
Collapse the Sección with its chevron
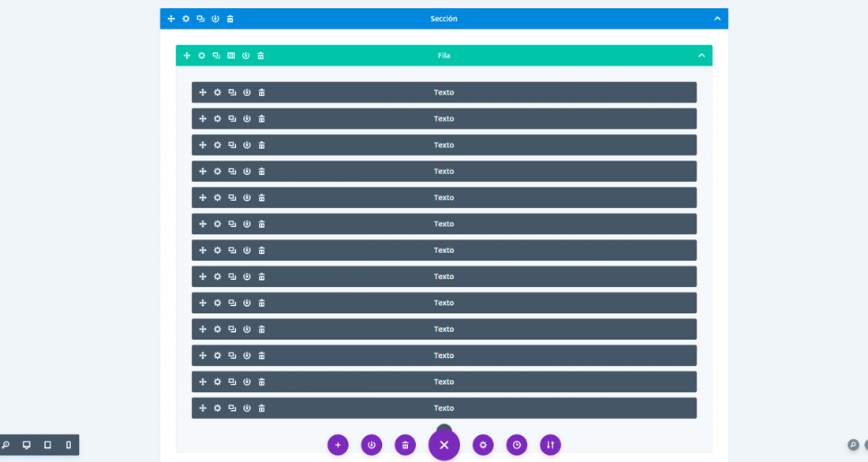coord(717,19)
